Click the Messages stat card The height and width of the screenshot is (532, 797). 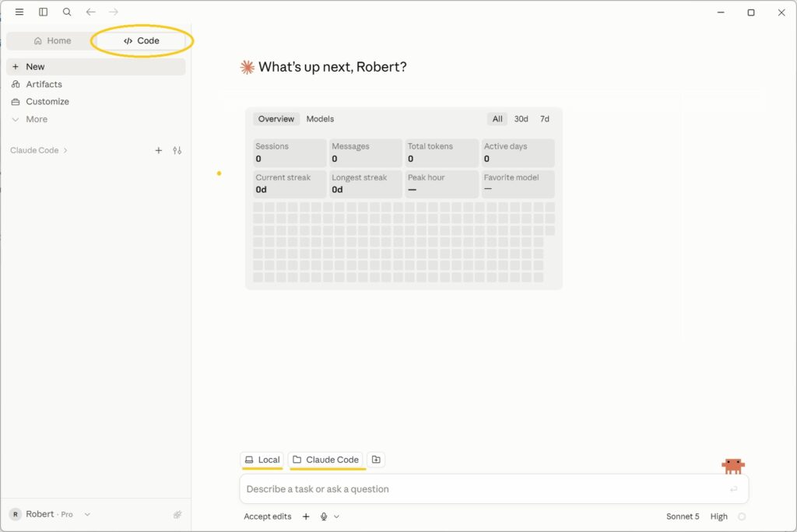click(x=366, y=152)
